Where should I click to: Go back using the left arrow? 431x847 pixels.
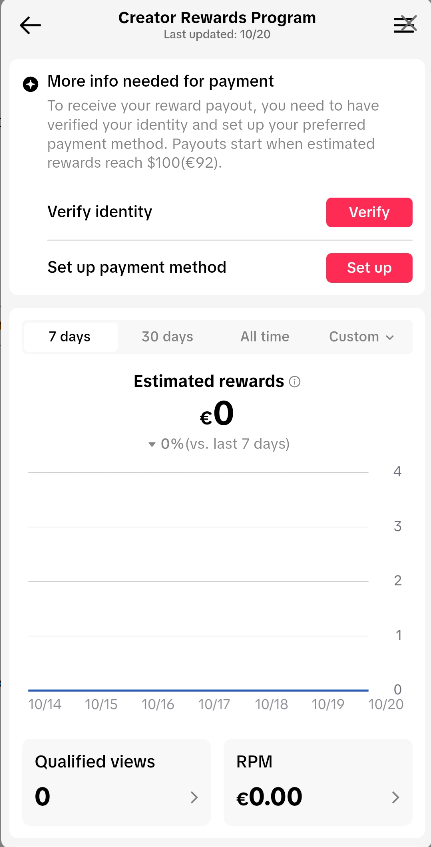[30, 25]
